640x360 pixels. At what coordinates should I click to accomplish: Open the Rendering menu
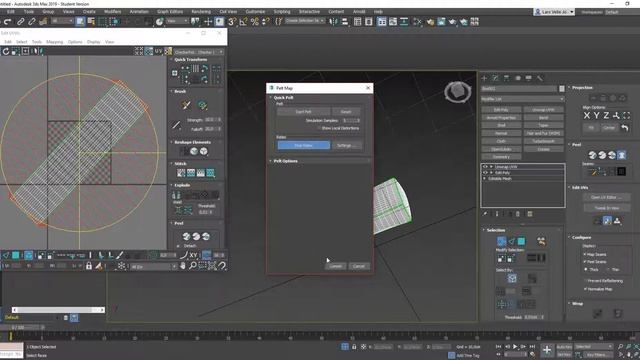click(201, 12)
